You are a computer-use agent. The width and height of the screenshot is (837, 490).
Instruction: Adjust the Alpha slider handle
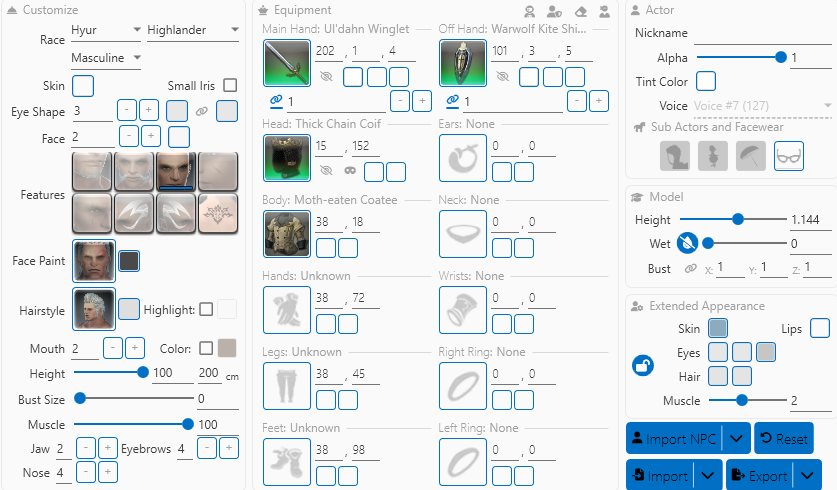(780, 57)
